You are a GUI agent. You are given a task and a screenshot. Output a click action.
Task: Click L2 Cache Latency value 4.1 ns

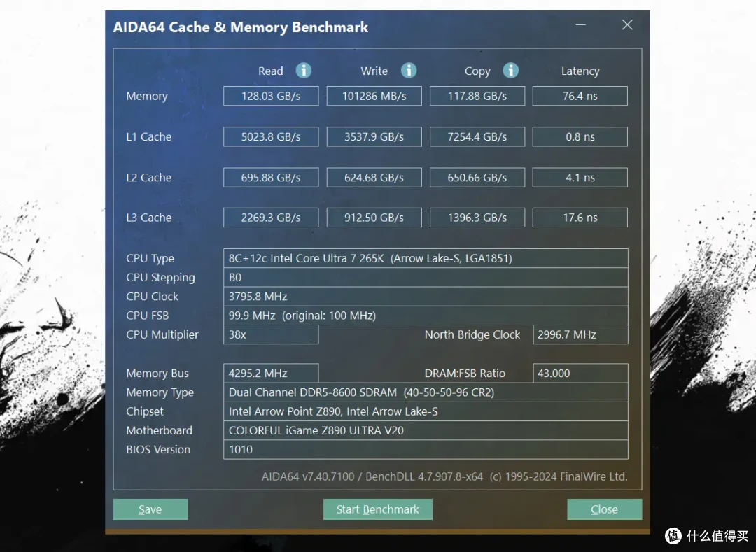coord(580,177)
